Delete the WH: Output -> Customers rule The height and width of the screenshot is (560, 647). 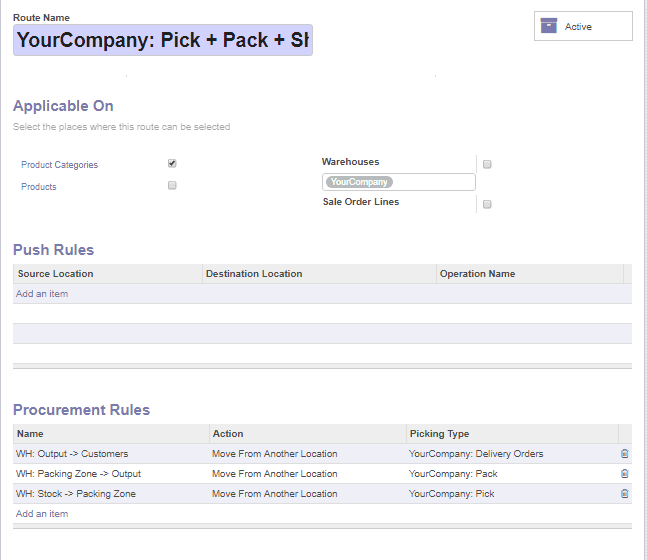[x=625, y=454]
